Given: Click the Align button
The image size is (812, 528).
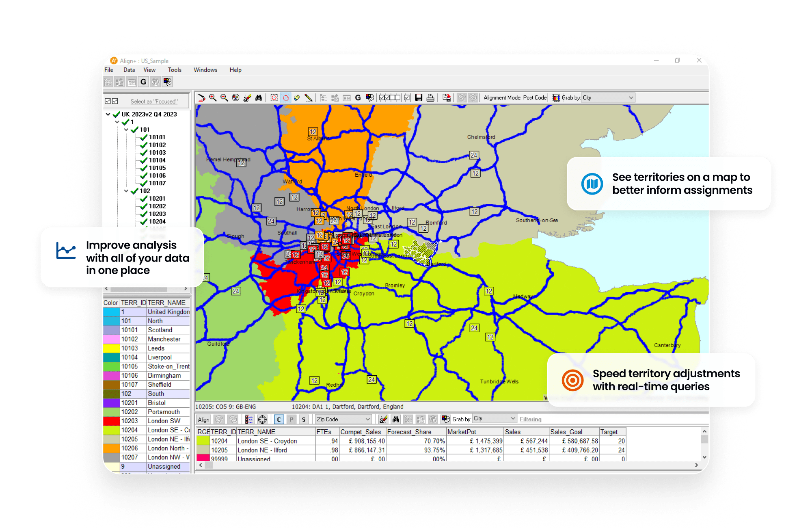Looking at the screenshot, I should (x=204, y=420).
